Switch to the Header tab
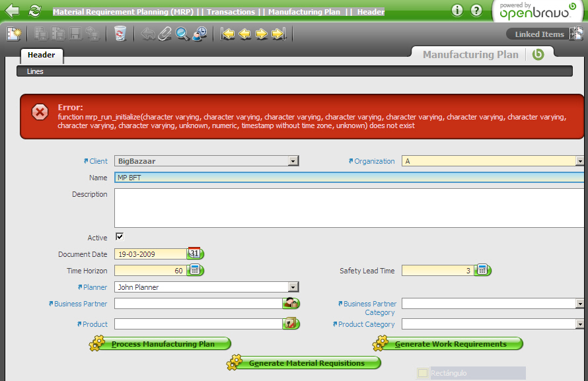The image size is (588, 381). point(41,55)
